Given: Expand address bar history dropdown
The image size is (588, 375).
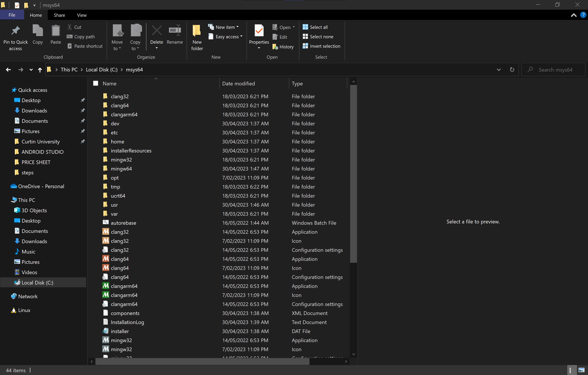Looking at the screenshot, I should coord(499,70).
